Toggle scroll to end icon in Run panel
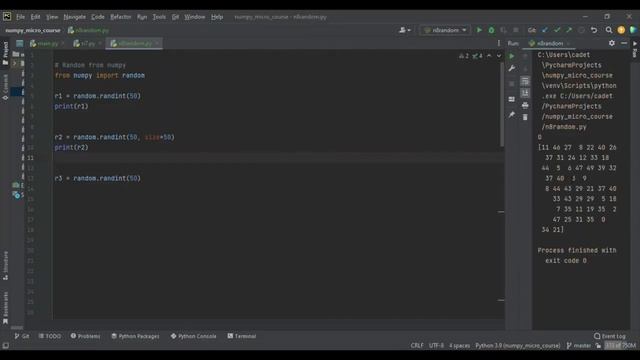Image resolution: width=640 pixels, height=360 pixels. 525,93
